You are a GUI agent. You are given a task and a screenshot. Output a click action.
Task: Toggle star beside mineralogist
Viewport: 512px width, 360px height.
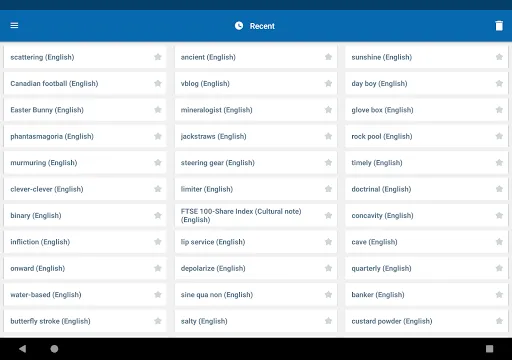pos(328,110)
